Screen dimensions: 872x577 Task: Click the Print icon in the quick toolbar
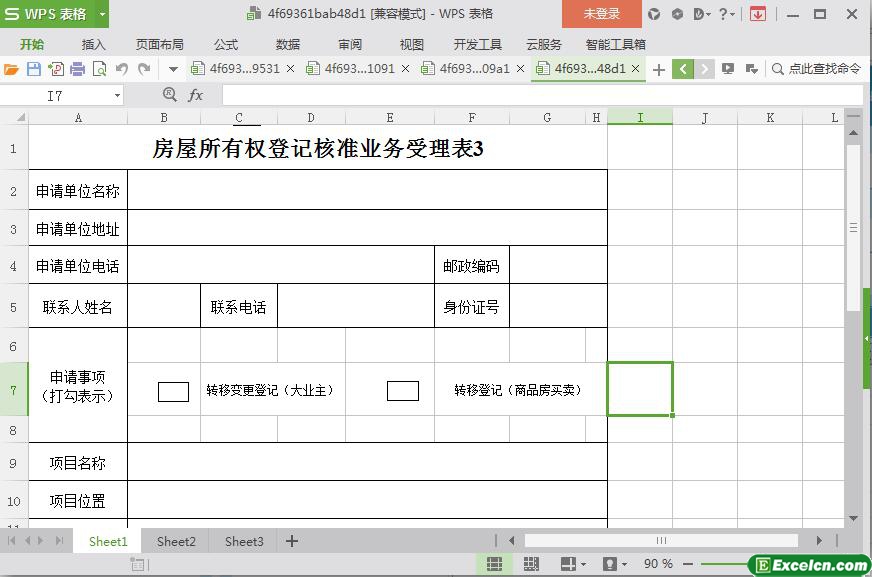tap(78, 69)
